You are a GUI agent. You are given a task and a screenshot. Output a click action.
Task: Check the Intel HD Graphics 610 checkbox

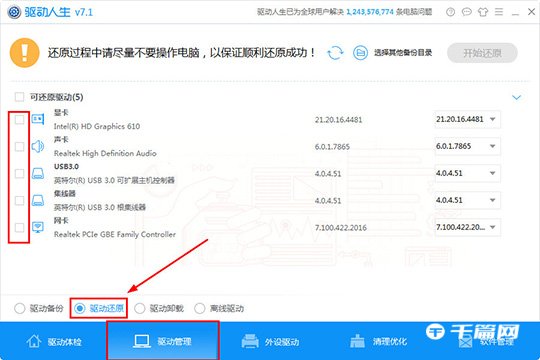click(19, 120)
